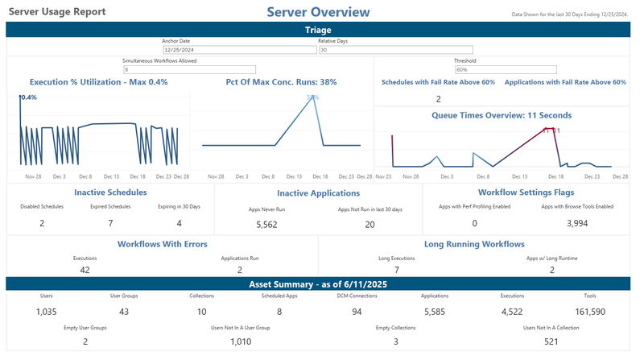Click the Execution % Utilization chart title
The height and width of the screenshot is (360, 644).
(x=98, y=82)
